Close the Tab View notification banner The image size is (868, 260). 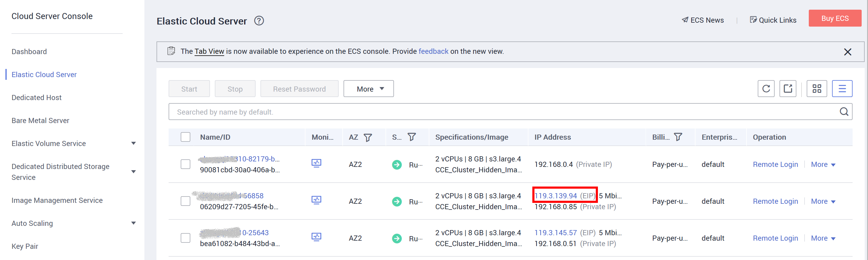coord(847,52)
